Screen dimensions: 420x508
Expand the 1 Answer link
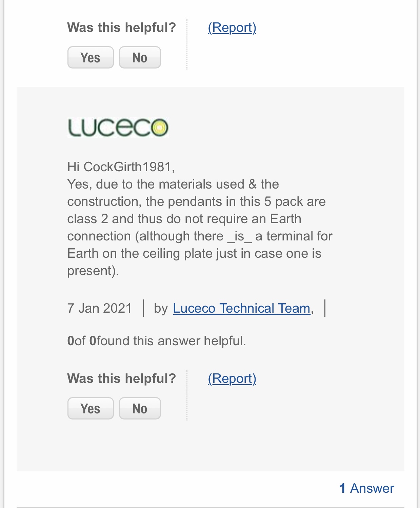click(x=367, y=488)
